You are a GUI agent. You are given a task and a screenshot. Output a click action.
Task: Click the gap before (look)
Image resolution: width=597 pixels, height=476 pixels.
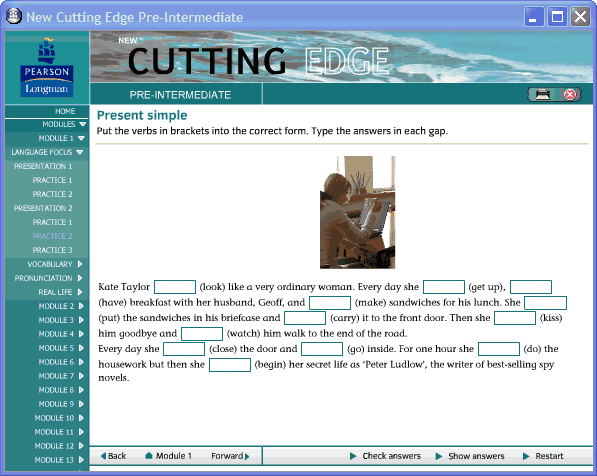tap(175, 287)
